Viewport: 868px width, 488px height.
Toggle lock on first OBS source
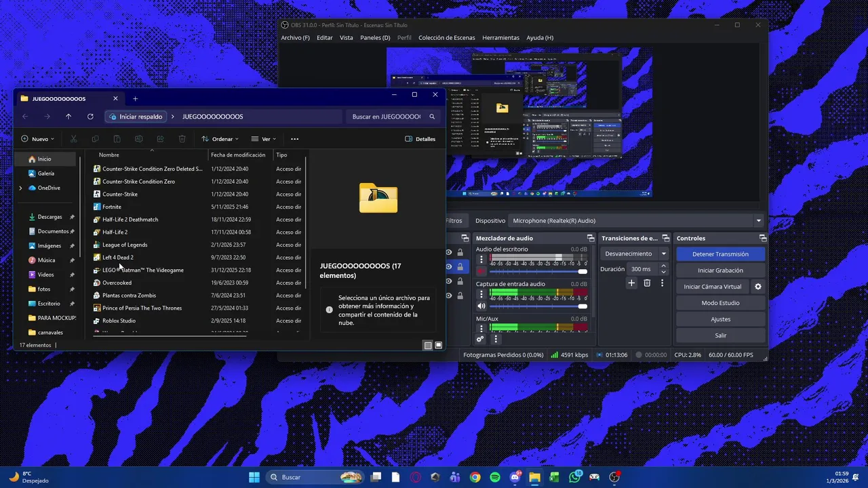(x=460, y=253)
